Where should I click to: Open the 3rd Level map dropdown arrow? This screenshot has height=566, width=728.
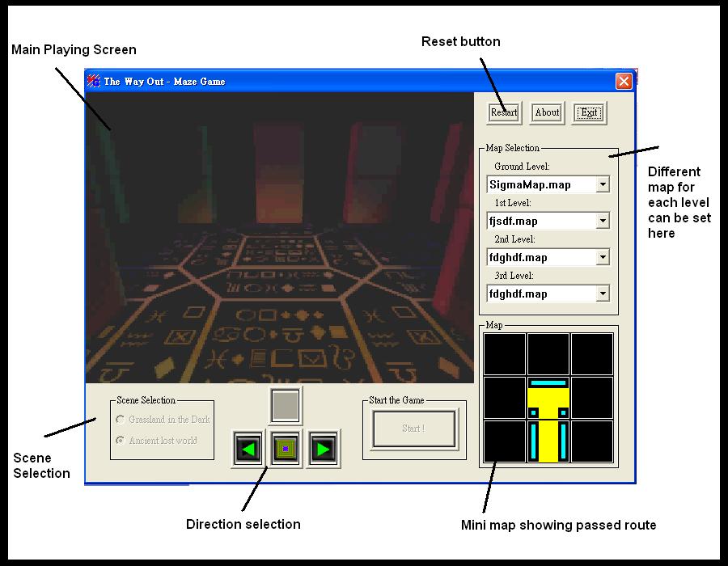pos(602,294)
